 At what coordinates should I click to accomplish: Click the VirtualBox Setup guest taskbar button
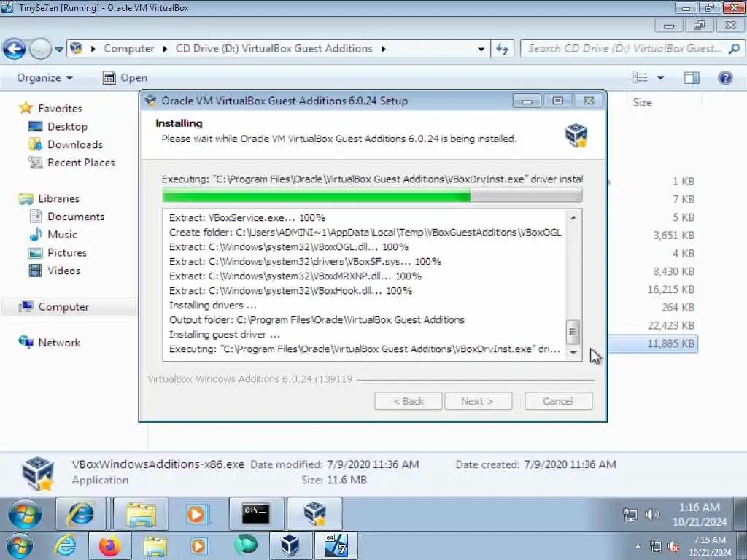click(314, 514)
